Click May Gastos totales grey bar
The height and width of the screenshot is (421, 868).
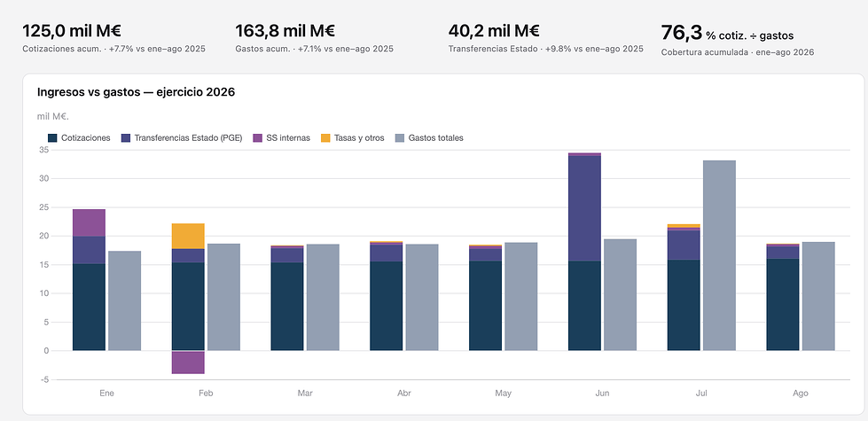[x=521, y=297]
